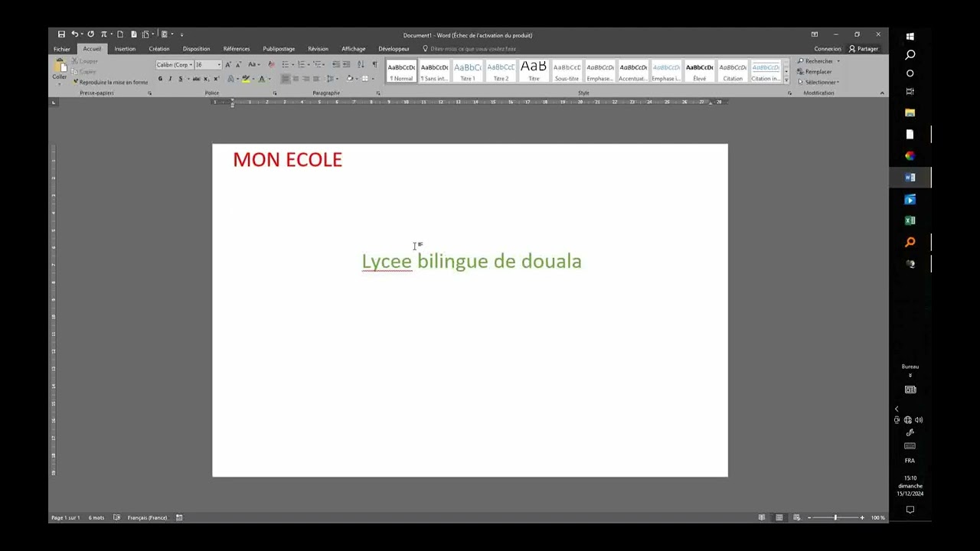The image size is (980, 551).
Task: Switch to the Références tab
Action: click(x=237, y=49)
